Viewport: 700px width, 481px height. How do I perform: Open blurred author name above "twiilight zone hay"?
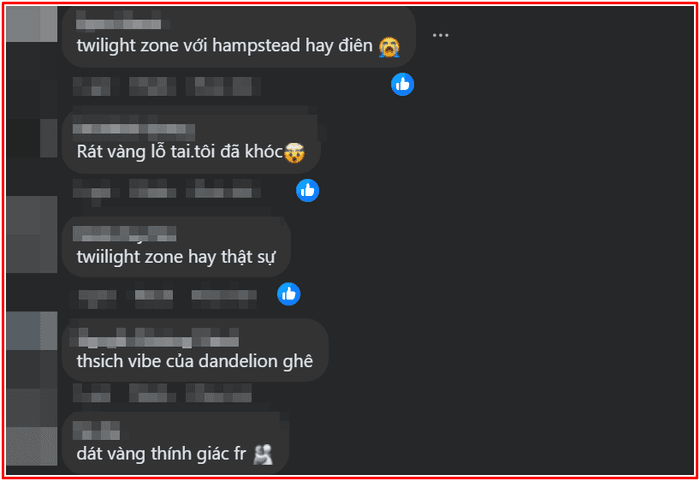[x=125, y=233]
